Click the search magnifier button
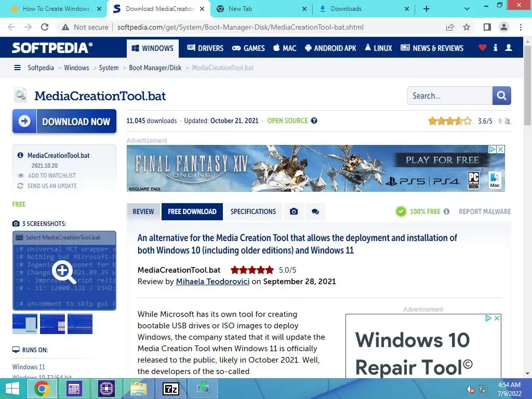The image size is (532, 399). click(501, 96)
